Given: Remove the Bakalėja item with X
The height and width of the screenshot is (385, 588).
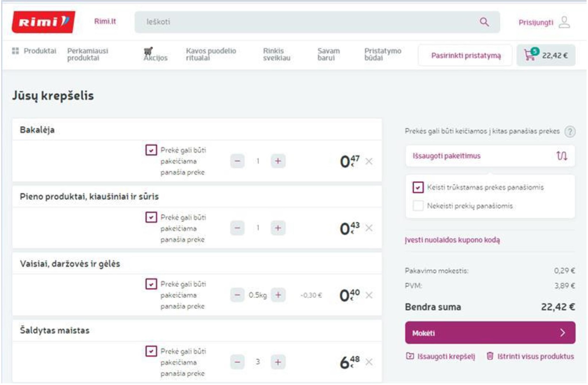Looking at the screenshot, I should pos(369,161).
